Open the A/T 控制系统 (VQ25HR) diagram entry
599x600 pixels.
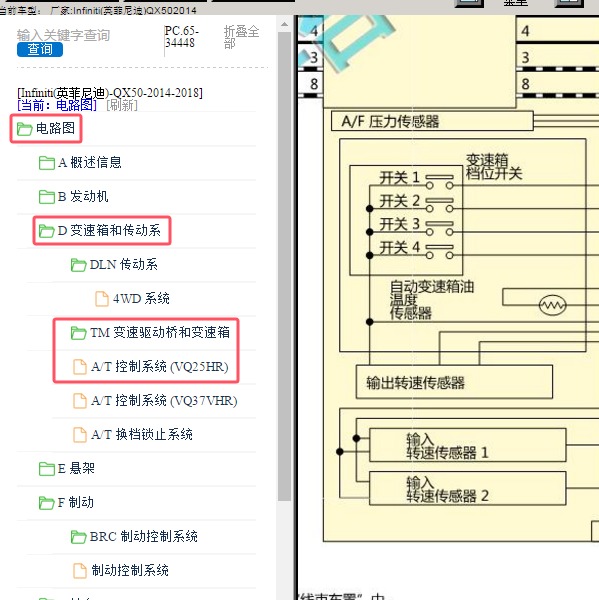click(x=160, y=367)
